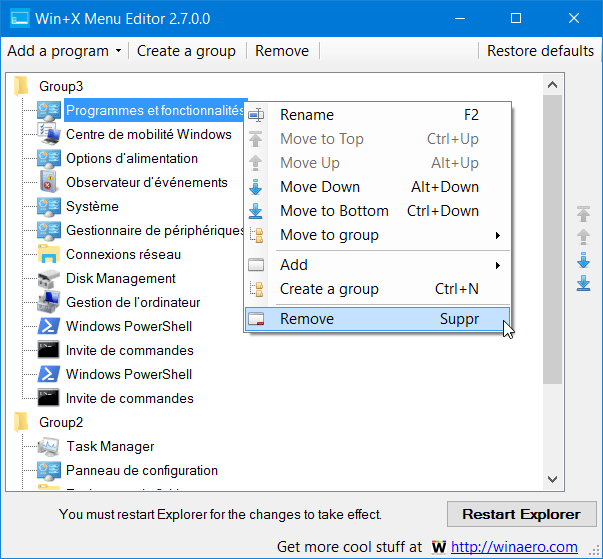This screenshot has width=603, height=559.
Task: Click scrollbar up arrow in the list
Action: click(553, 85)
